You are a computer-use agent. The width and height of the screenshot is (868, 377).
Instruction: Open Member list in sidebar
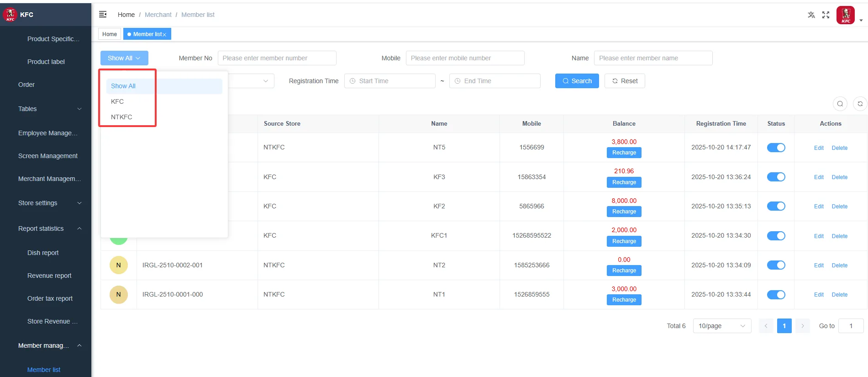44,370
